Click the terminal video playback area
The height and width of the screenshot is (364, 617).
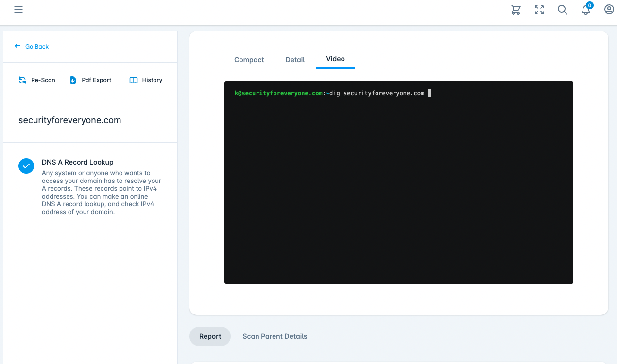399,182
